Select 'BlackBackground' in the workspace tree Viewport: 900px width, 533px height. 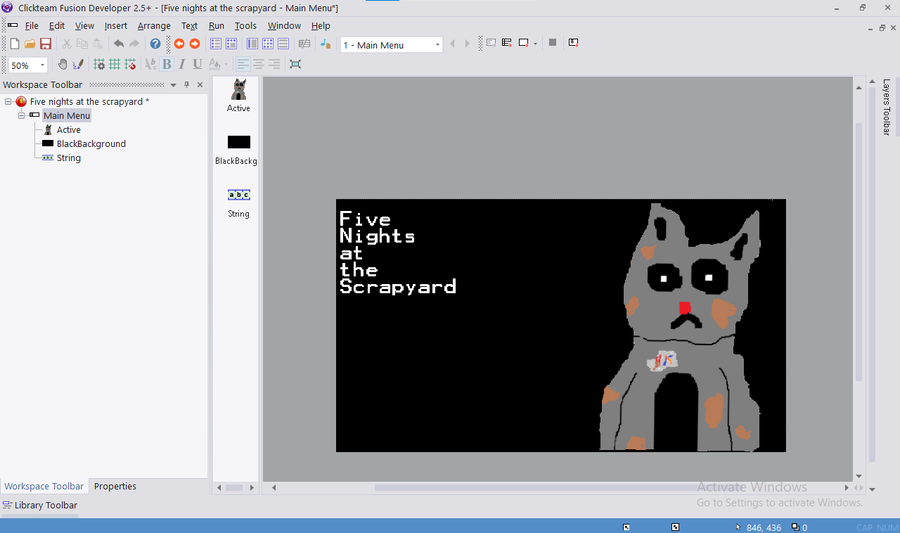[91, 143]
